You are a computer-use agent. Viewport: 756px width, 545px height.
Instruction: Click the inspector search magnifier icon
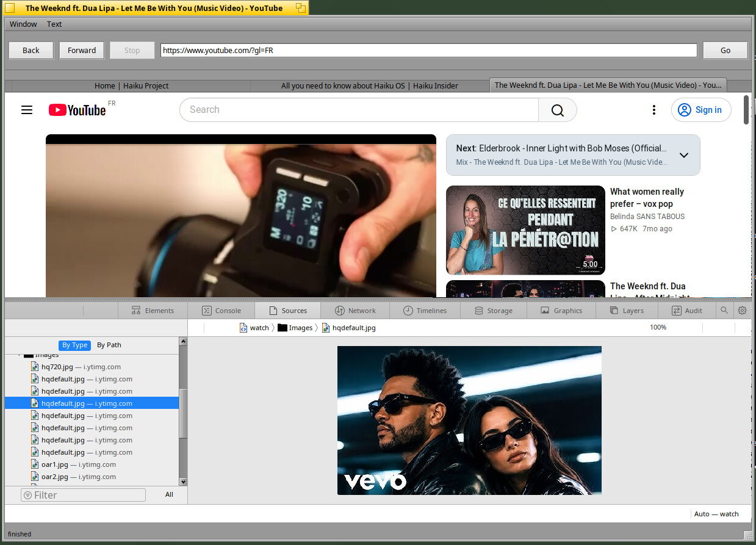(724, 311)
